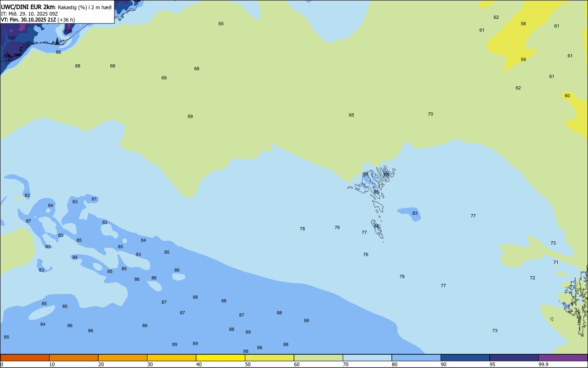
Task: Select the light green 60–70 legend swatch
Action: (318, 357)
